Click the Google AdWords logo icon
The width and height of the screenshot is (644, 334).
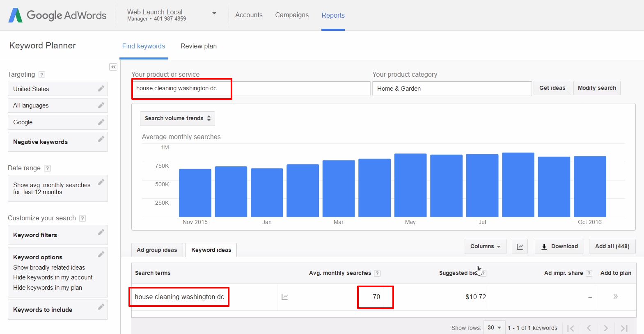click(16, 15)
